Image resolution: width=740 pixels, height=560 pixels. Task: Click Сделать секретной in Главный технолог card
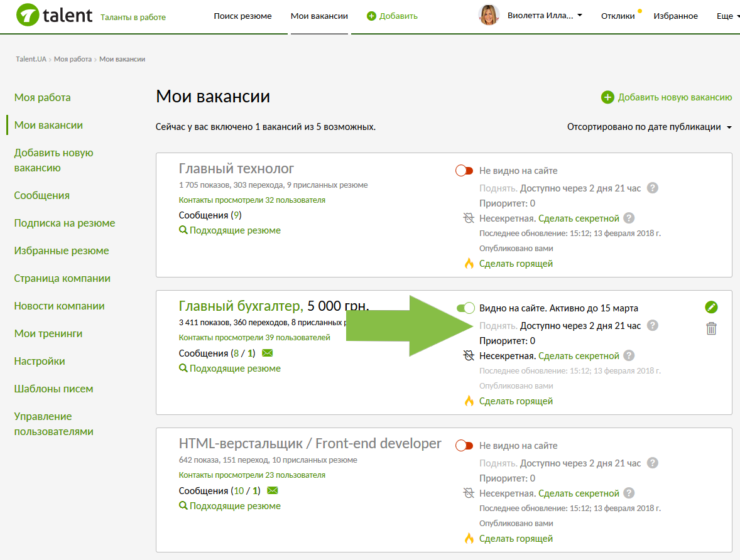(x=579, y=218)
